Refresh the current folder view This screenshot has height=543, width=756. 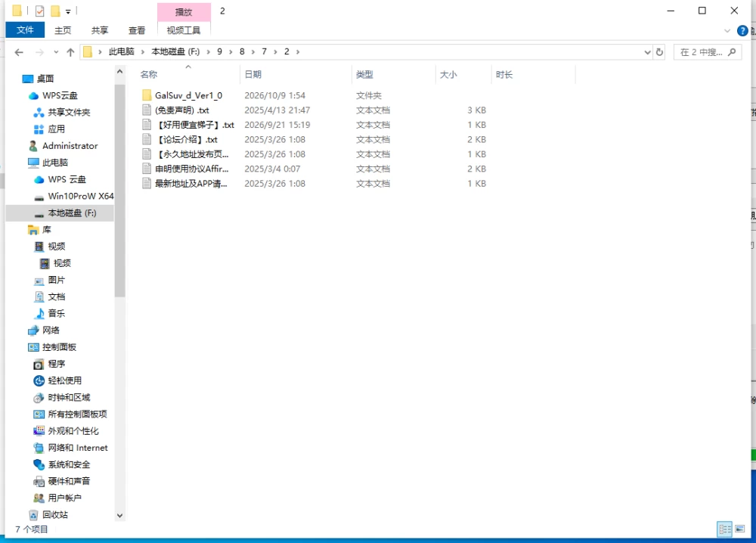[x=659, y=52]
